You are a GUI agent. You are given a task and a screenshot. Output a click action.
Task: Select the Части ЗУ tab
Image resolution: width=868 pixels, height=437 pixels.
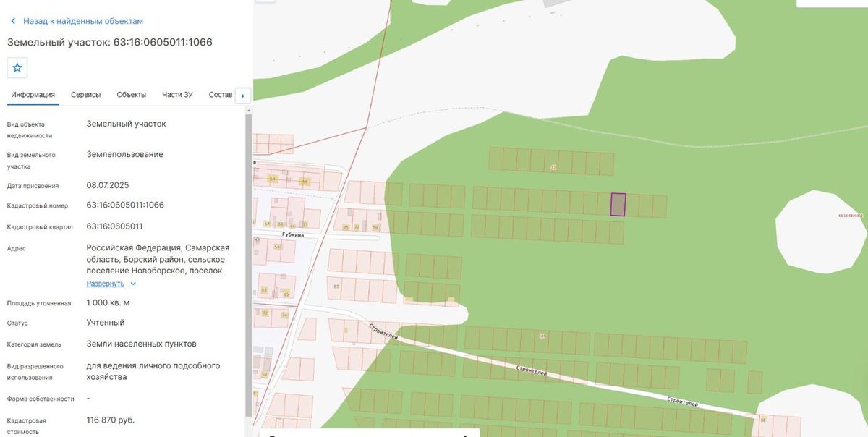(177, 95)
